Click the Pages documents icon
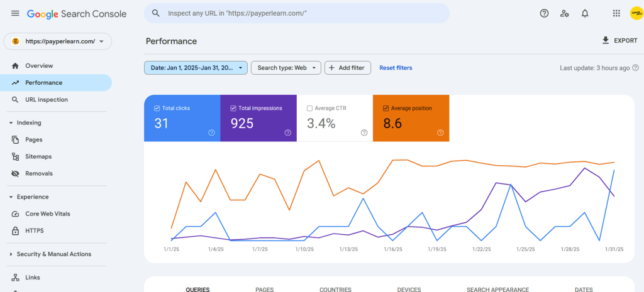 coord(15,139)
